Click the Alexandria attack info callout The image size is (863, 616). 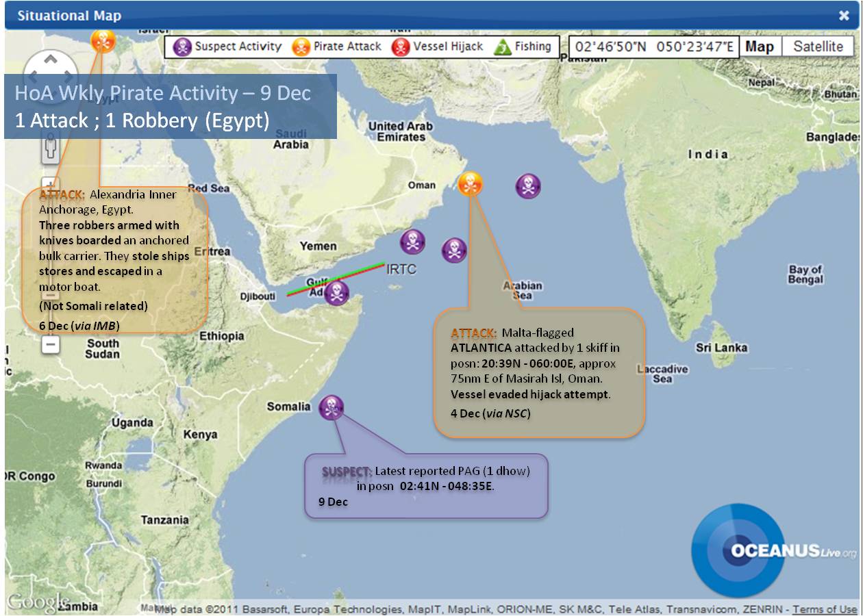point(114,260)
